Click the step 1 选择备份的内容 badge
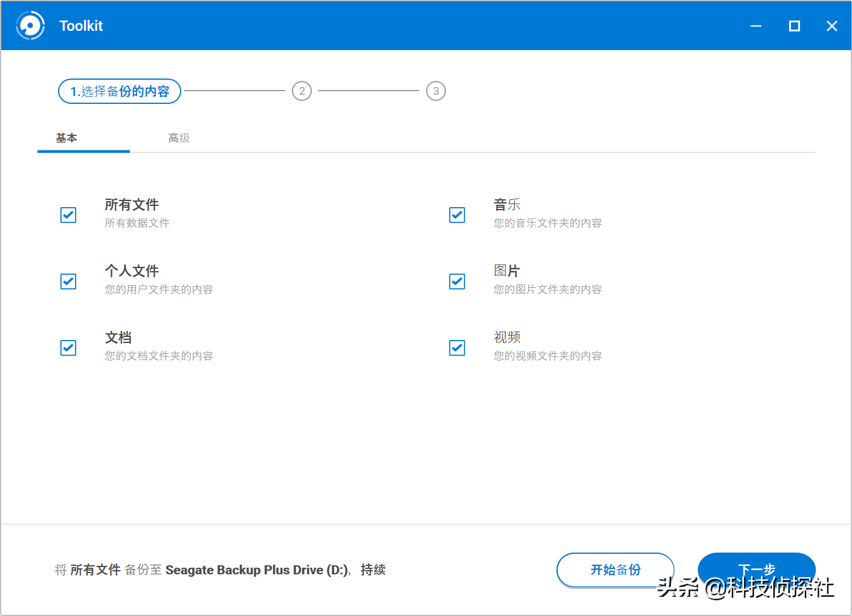 pyautogui.click(x=119, y=91)
